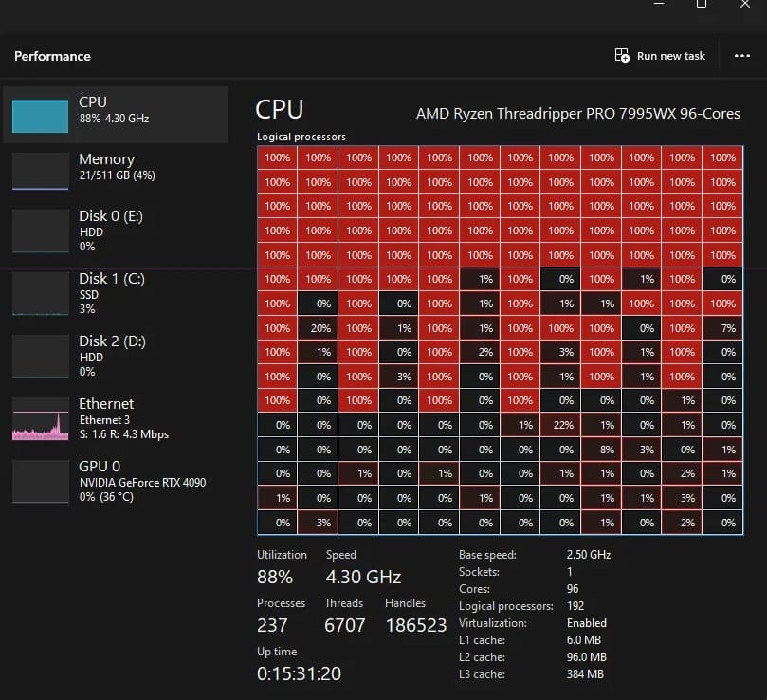
Task: Click the logical processor cell showing 8%
Action: coord(601,450)
